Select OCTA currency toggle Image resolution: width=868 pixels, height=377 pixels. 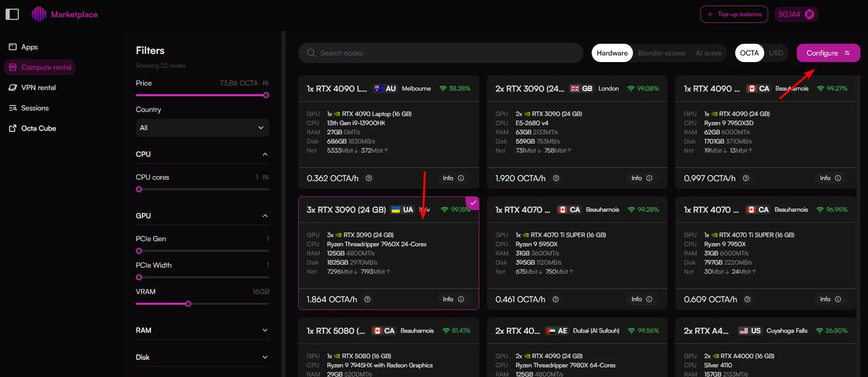pyautogui.click(x=749, y=53)
